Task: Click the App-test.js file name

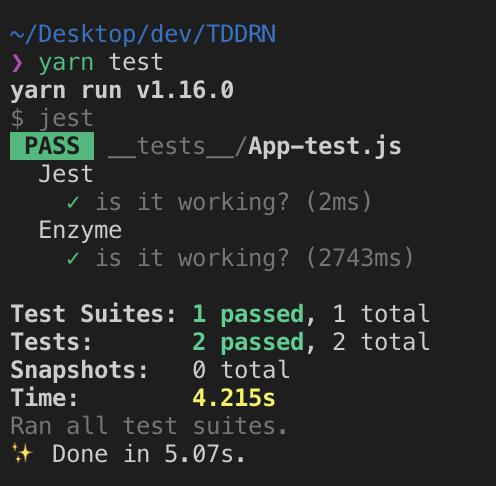Action: coord(325,147)
